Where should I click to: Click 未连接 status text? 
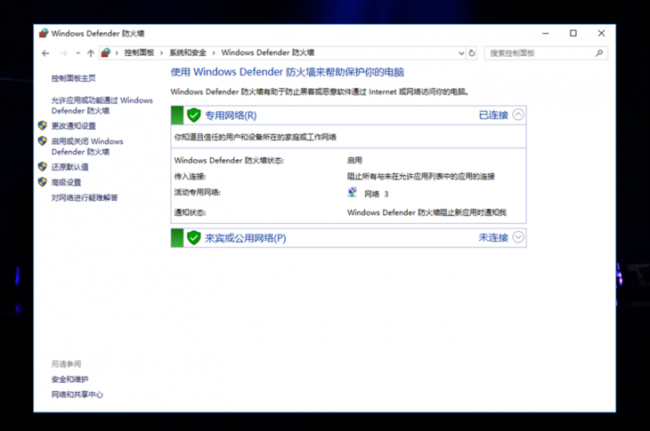coord(493,237)
